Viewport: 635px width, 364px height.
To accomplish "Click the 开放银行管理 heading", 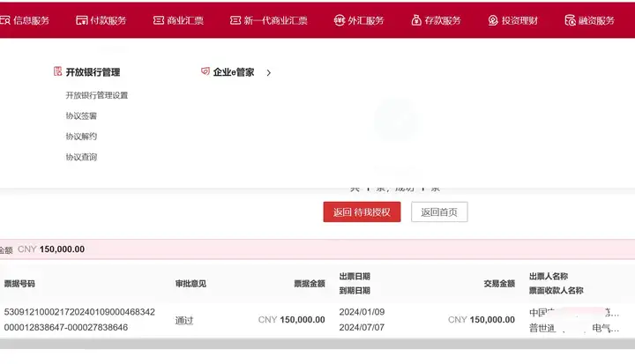I will tap(93, 72).
